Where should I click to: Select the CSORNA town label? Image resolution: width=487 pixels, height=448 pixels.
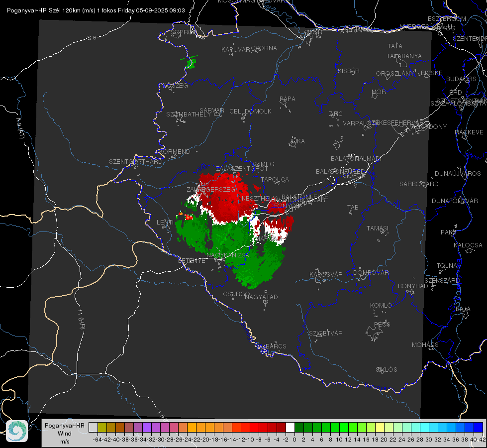264,48
